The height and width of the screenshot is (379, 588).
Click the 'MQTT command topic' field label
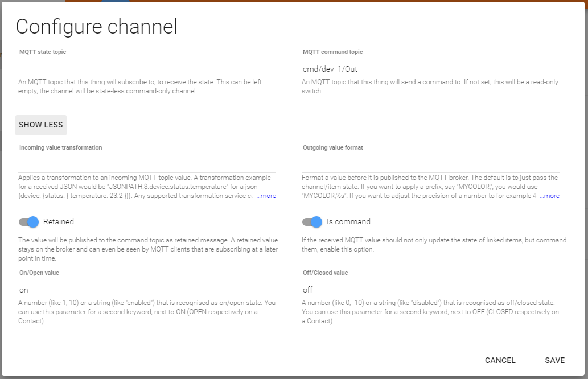coord(332,52)
